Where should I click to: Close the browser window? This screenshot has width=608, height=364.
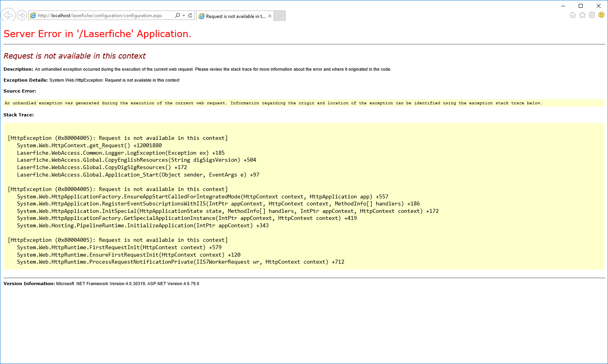tap(599, 5)
